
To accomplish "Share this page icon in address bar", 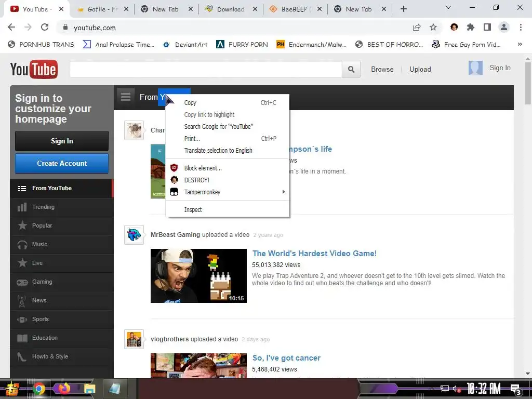I will coord(417,27).
